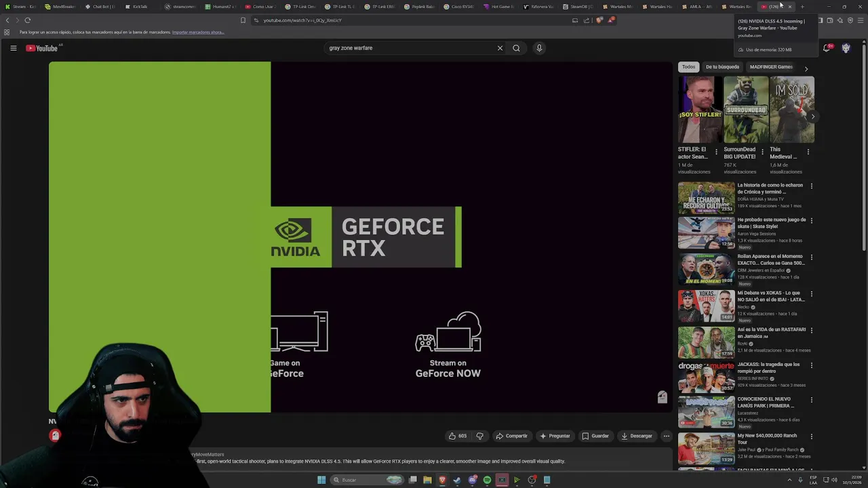Open options for SurrounDead BIG UPDATE short
This screenshot has height=488, width=868.
click(762, 152)
